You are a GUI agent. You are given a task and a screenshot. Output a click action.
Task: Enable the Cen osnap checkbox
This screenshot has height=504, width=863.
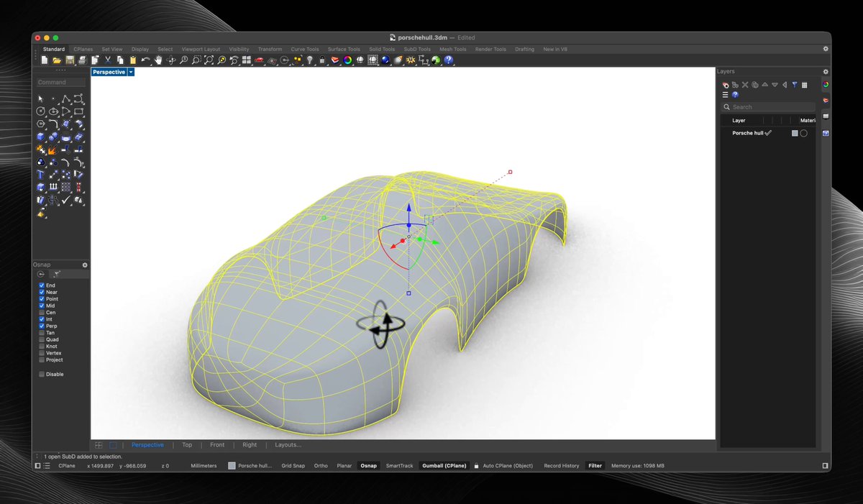click(x=41, y=313)
